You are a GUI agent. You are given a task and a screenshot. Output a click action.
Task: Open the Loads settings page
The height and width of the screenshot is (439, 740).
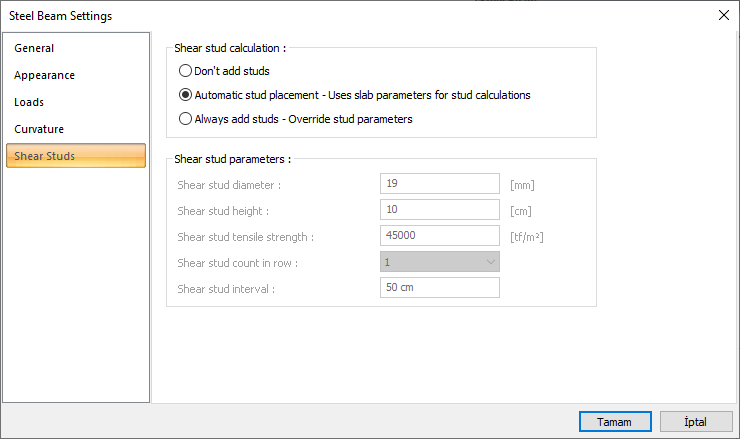tap(29, 102)
